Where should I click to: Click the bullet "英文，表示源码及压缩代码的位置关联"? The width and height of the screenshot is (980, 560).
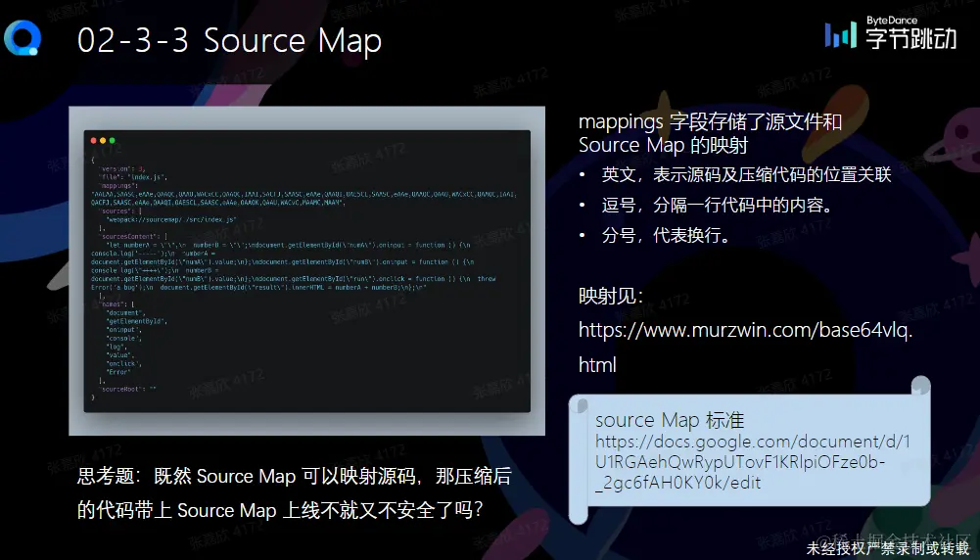pyautogui.click(x=746, y=174)
